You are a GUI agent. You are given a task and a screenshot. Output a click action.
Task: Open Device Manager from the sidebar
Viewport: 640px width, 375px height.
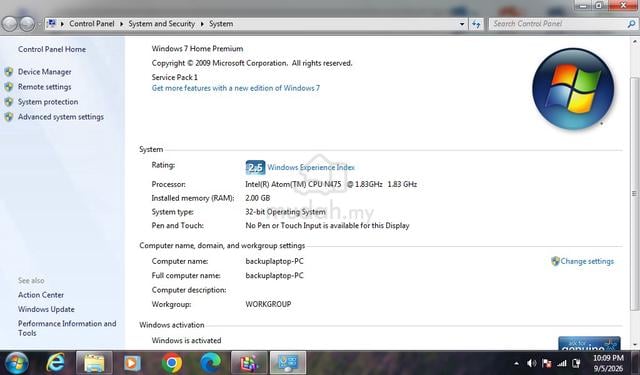pos(44,72)
